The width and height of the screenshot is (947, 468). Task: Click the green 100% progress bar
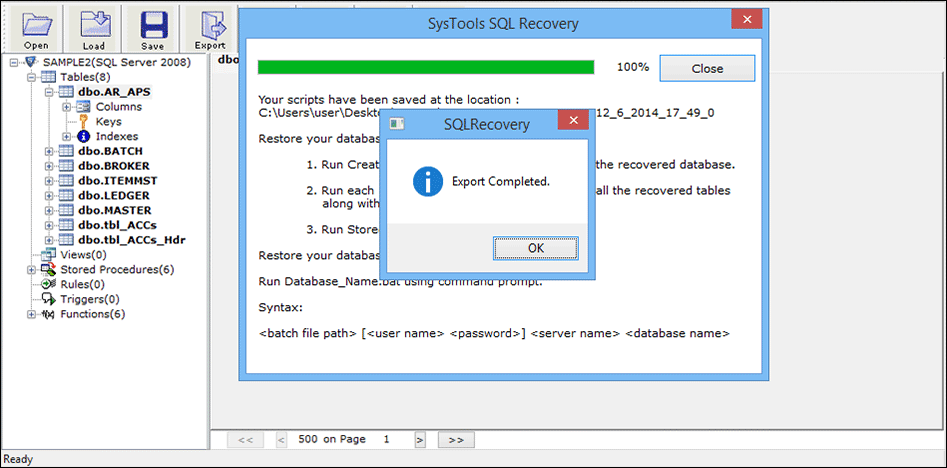[426, 67]
